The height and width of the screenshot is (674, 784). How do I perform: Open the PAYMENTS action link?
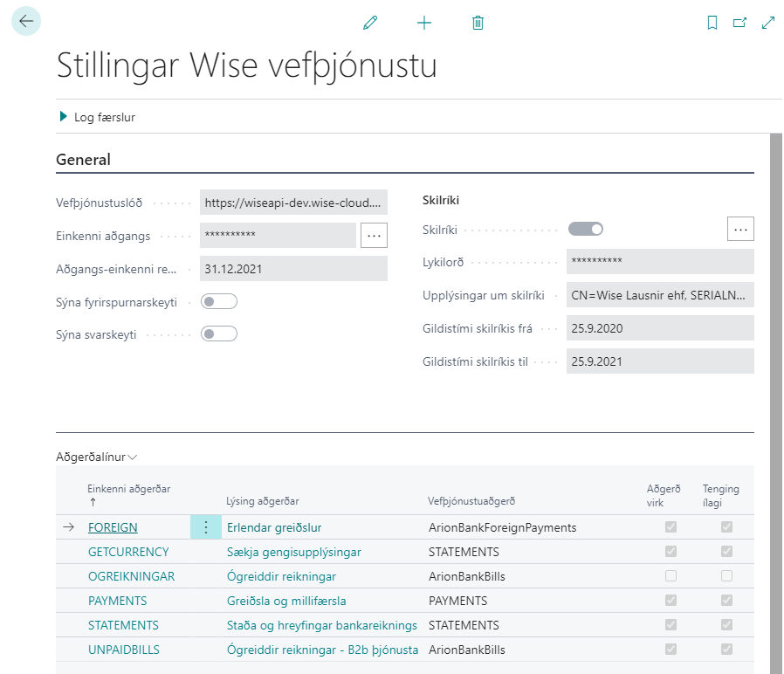[117, 601]
